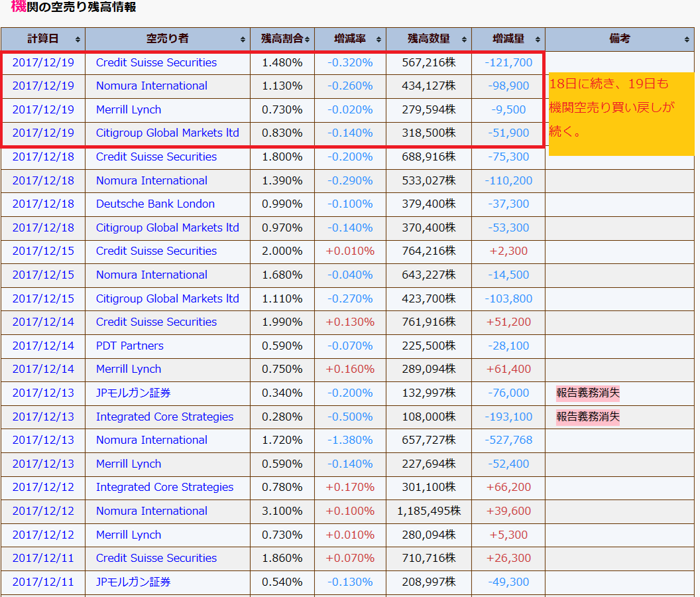Click the 3.100% balance ratio cell
Image resolution: width=700 pixels, height=597 pixels.
282,511
